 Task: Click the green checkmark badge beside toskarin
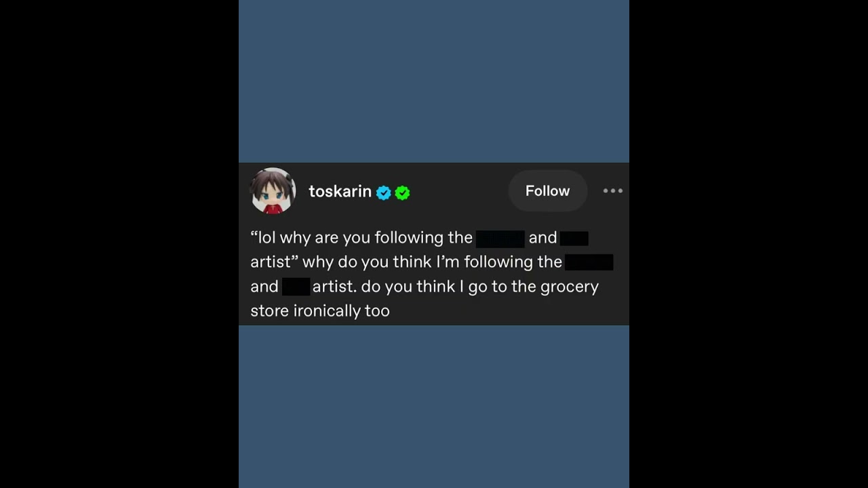[402, 192]
